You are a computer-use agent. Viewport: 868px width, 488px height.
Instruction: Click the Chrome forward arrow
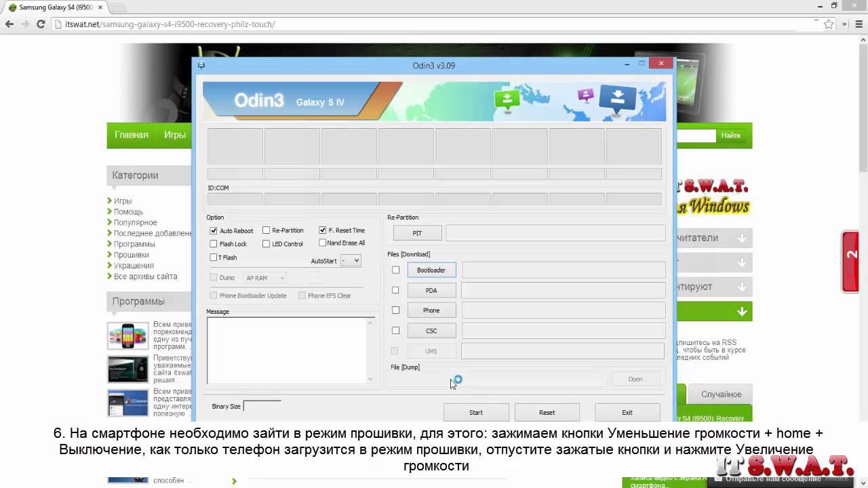(25, 24)
